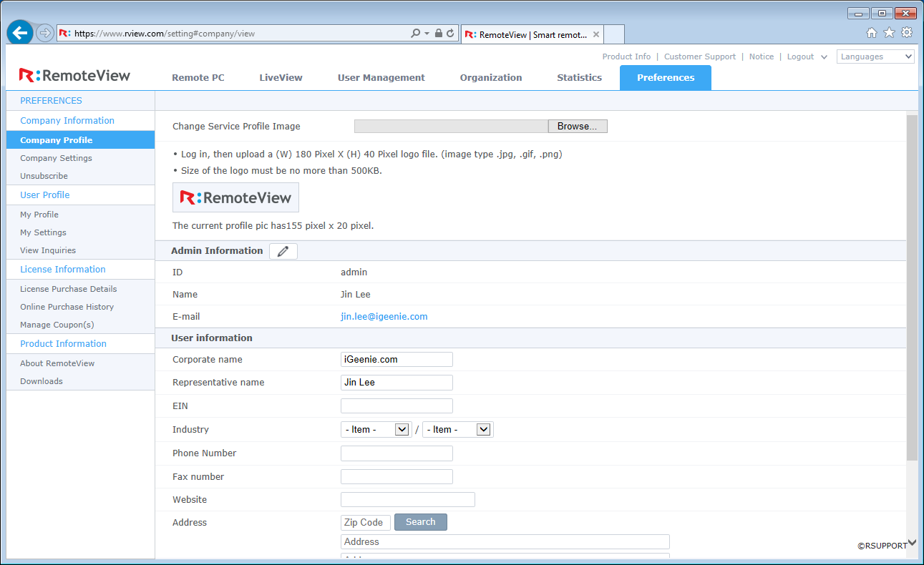The image size is (924, 565).
Task: Click the scrollbar down arrow
Action: point(912,543)
